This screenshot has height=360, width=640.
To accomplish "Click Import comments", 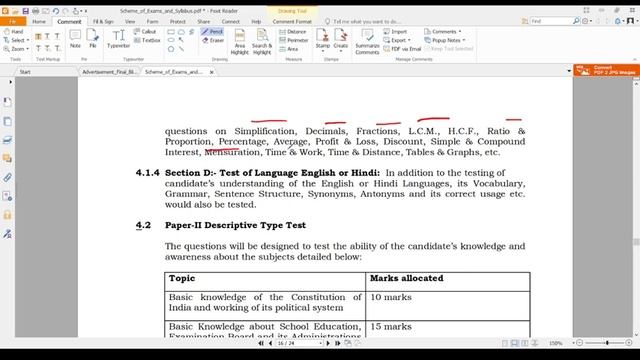I will (x=395, y=31).
